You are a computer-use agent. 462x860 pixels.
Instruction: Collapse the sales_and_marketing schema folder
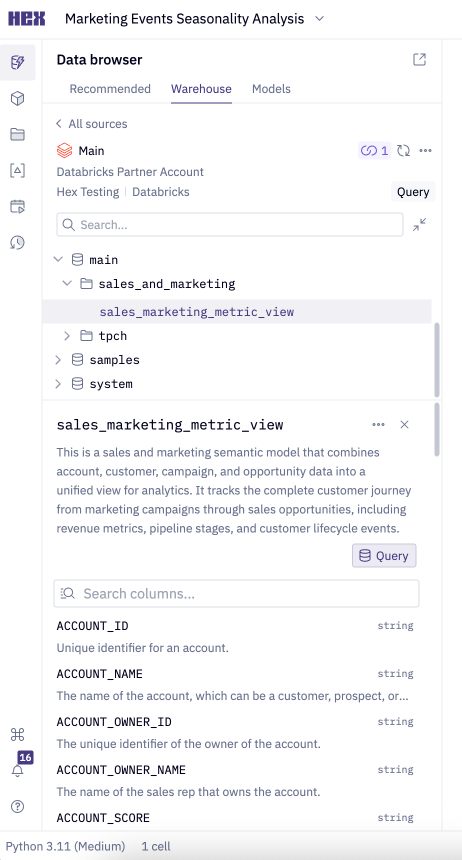point(67,284)
